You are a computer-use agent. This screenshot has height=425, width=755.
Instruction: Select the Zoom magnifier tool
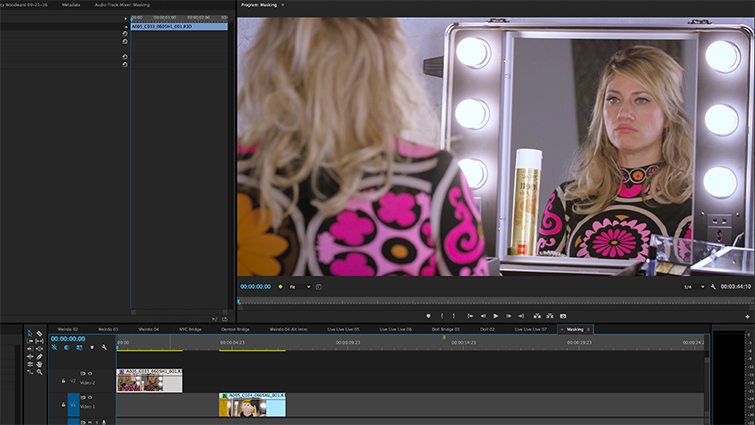(39, 372)
